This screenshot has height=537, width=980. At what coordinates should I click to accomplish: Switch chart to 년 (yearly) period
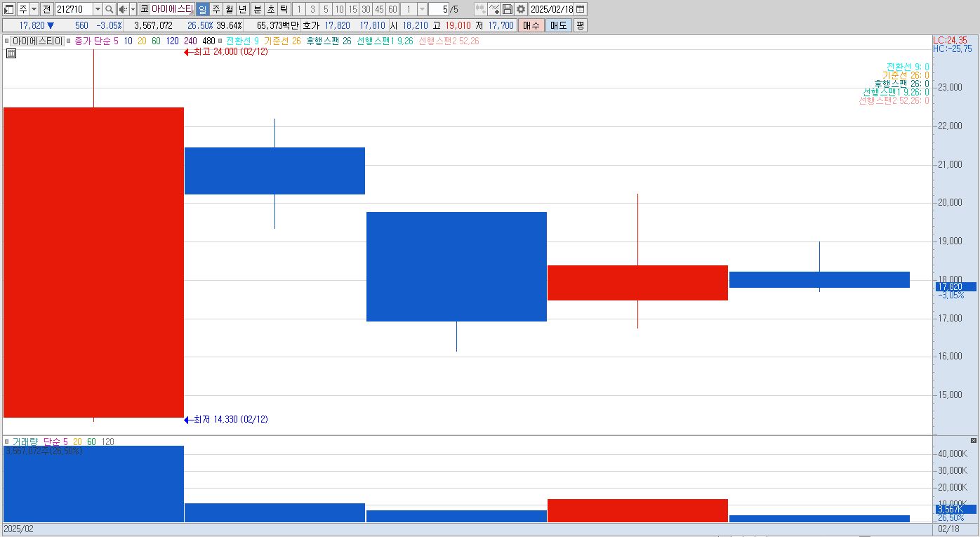[x=242, y=9]
